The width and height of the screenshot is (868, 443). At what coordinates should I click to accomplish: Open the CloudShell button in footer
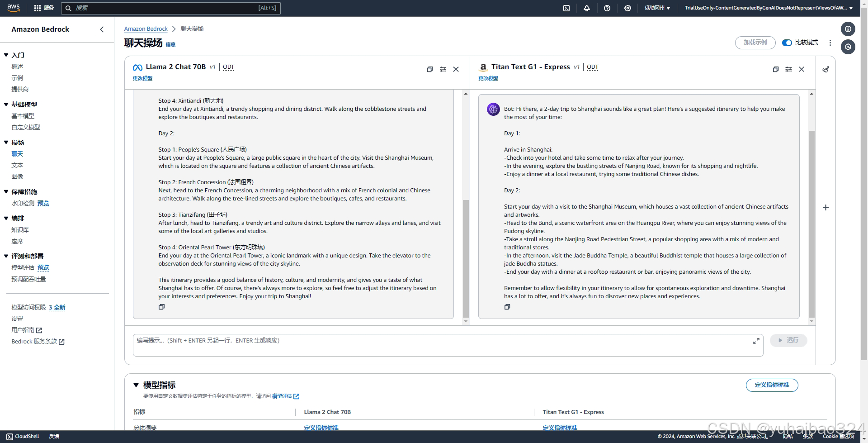point(23,437)
